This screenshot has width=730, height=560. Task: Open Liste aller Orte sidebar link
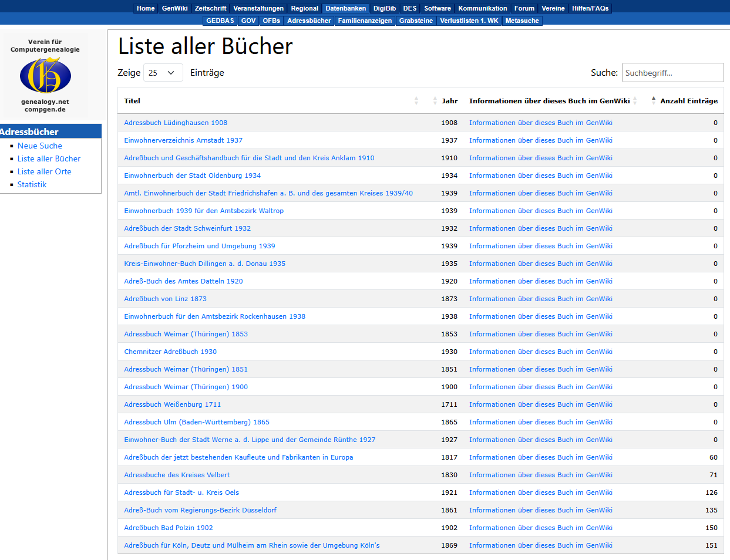pos(44,171)
